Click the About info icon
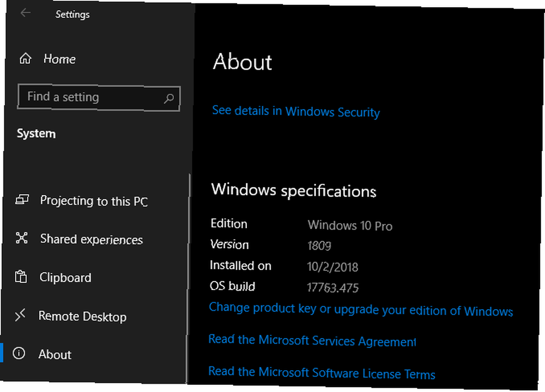545x392 pixels. coord(19,353)
